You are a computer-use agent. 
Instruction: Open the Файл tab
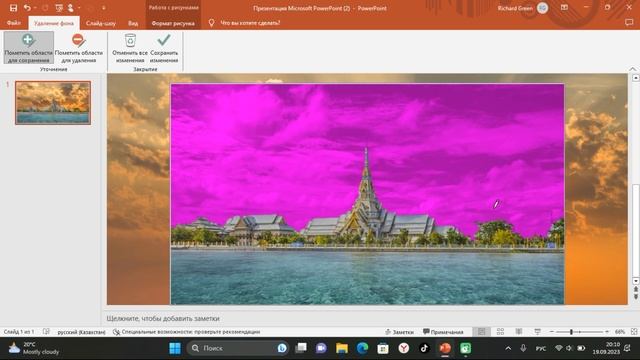[13, 23]
